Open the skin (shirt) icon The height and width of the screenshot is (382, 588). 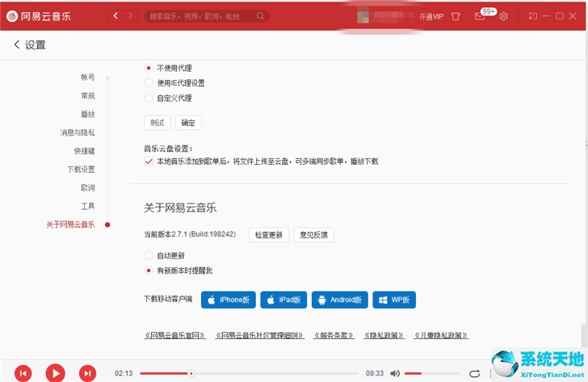(x=456, y=16)
